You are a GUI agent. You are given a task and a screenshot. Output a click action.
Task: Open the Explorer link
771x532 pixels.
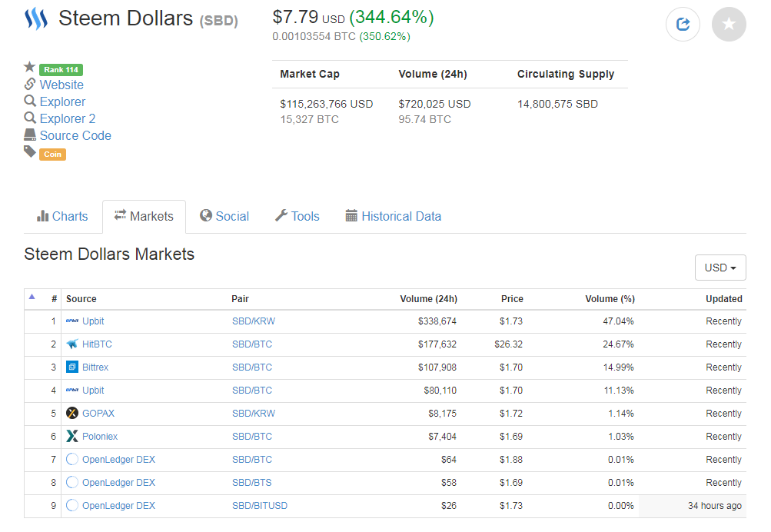(x=62, y=101)
